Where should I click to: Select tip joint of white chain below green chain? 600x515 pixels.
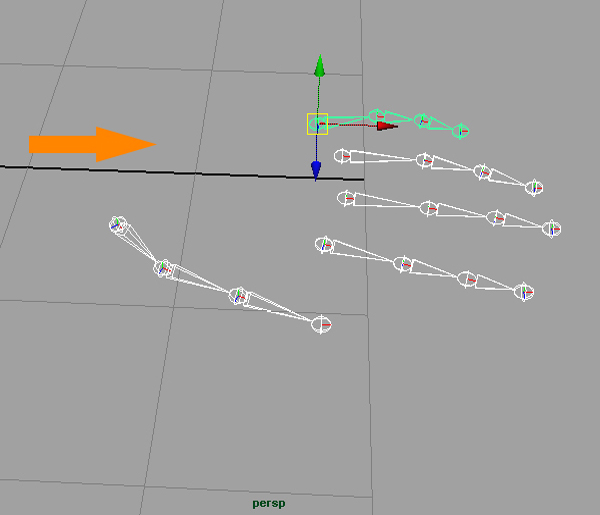click(x=534, y=188)
